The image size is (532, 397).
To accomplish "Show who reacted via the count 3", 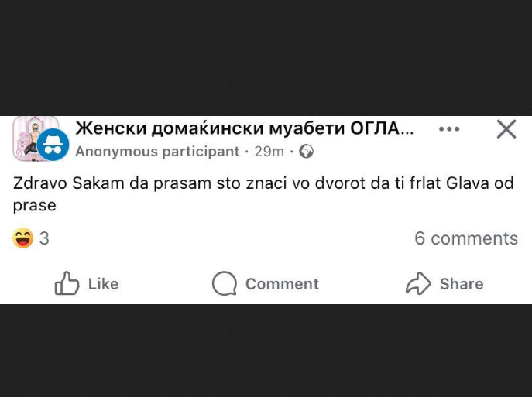I will pyautogui.click(x=44, y=238).
